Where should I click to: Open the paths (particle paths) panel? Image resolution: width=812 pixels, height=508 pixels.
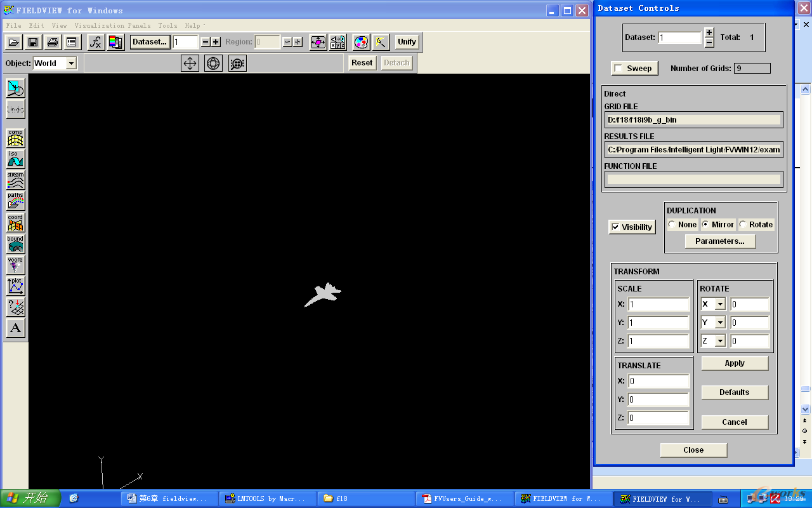click(x=16, y=201)
